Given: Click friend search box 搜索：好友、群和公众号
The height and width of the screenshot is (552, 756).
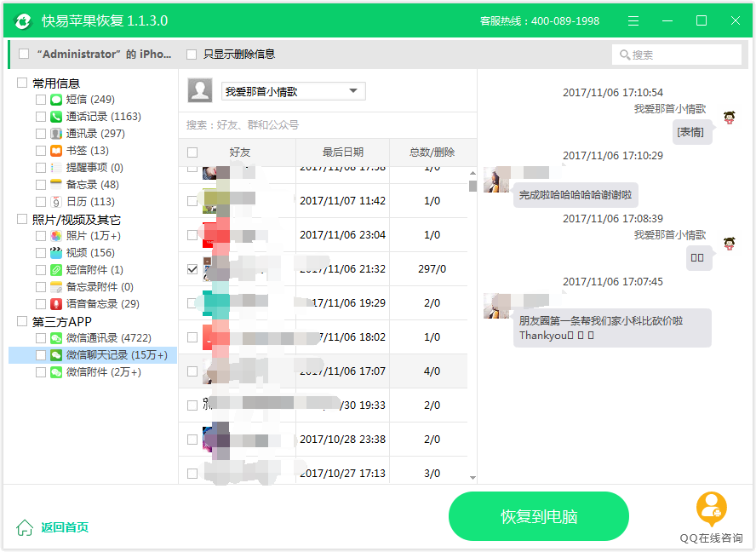Looking at the screenshot, I should click(328, 125).
